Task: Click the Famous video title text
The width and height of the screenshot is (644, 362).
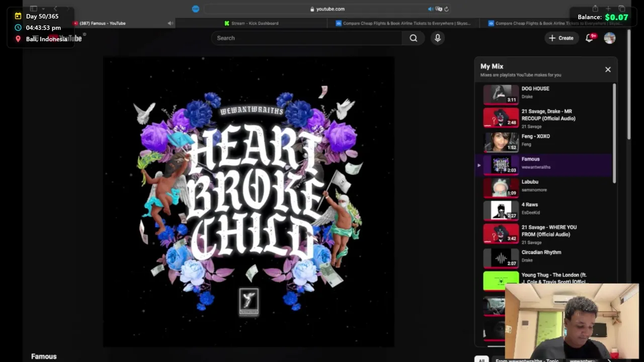Action: click(x=44, y=356)
